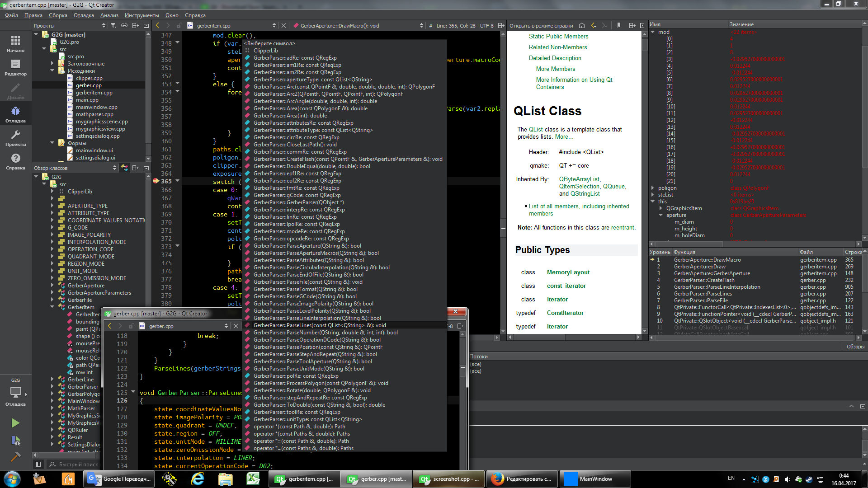
Task: Expand the poligon variable in locals
Action: click(652, 188)
